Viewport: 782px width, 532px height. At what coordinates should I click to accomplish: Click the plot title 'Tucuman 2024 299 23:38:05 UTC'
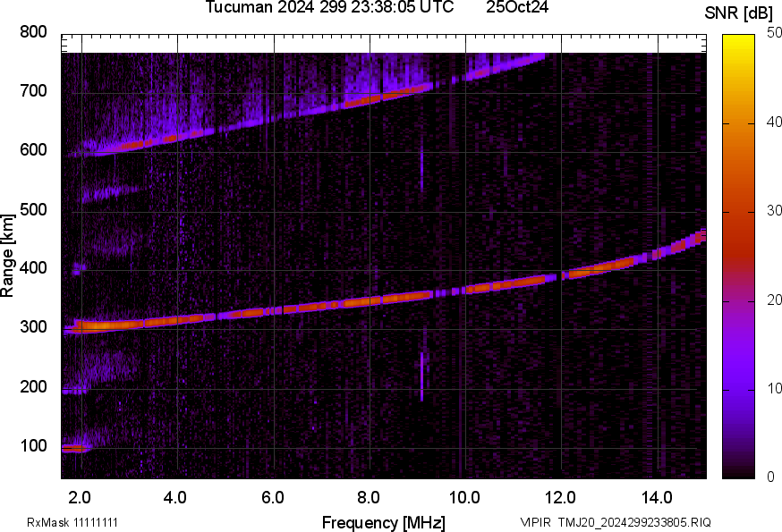coord(329,7)
